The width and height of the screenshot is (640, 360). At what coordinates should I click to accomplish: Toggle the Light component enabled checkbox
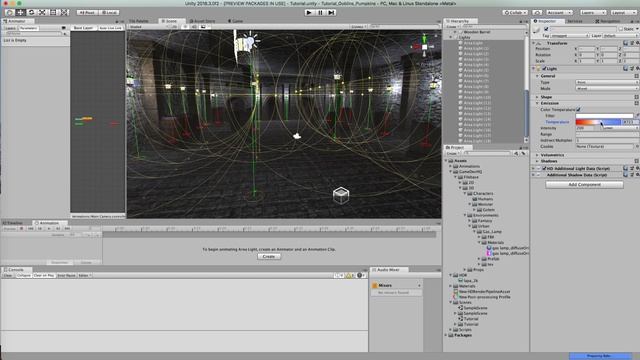tap(544, 69)
